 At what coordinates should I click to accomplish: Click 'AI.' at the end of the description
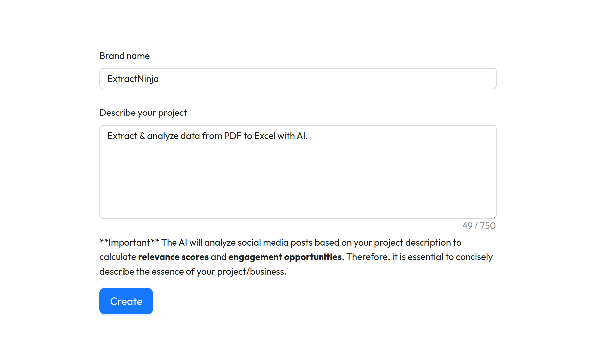[302, 136]
